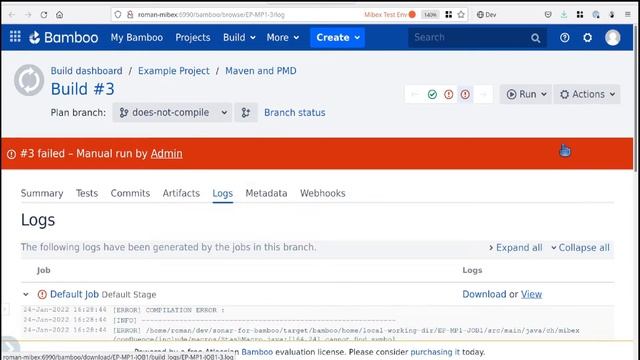
Task: Open Branch status link
Action: coord(295,113)
